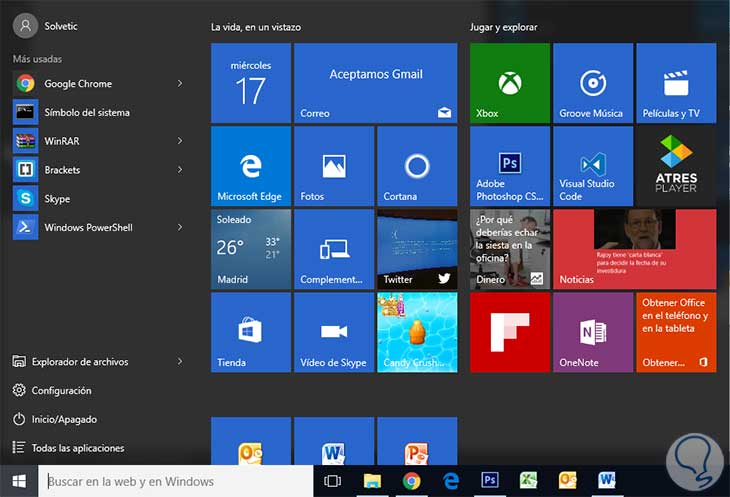Expand the Windows PowerShell jump list arrow
730x497 pixels.
click(x=180, y=227)
